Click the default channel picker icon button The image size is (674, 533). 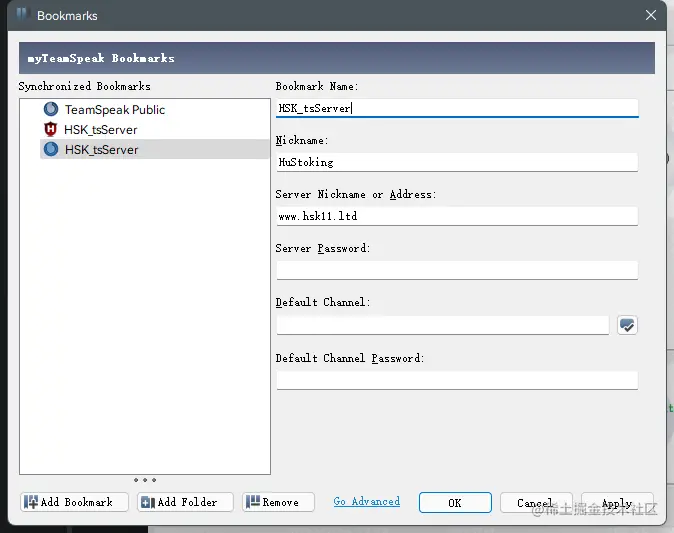[x=627, y=325]
